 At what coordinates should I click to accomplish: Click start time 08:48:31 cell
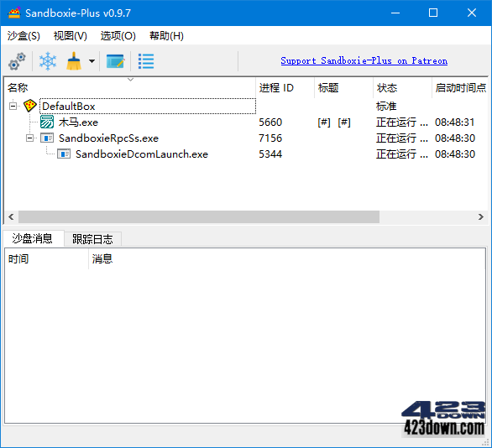click(x=455, y=122)
